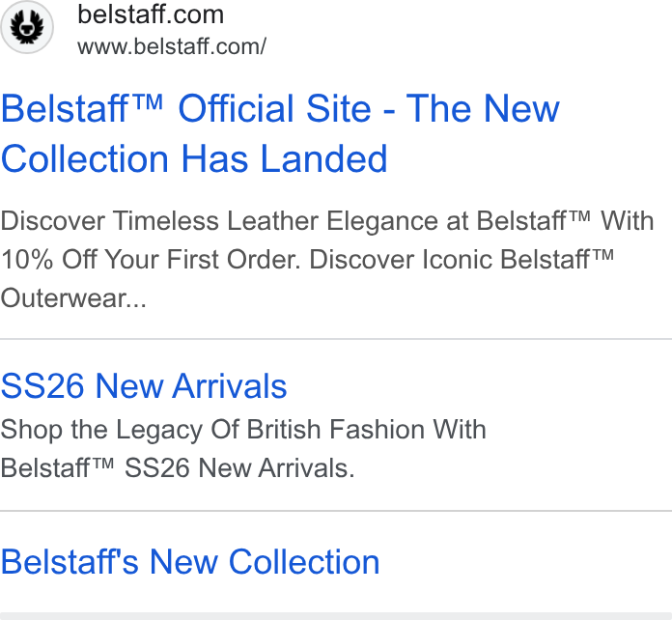The height and width of the screenshot is (620, 672).
Task: Open the Belstaff™ Official Site headline
Action: pyautogui.click(x=280, y=133)
